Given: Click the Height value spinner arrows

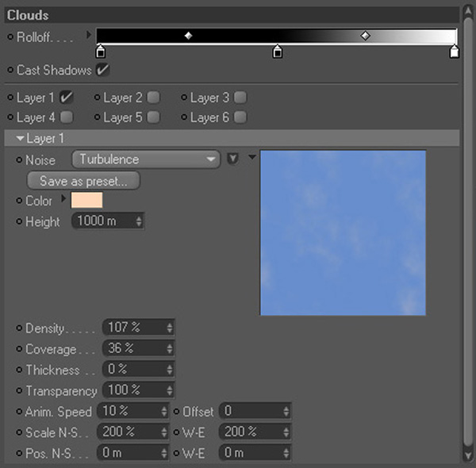Looking at the screenshot, I should [139, 222].
